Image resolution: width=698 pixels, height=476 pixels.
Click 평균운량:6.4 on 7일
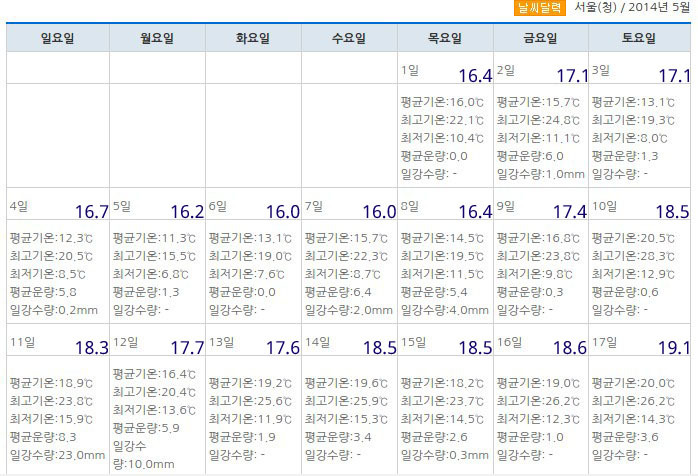tap(338, 292)
